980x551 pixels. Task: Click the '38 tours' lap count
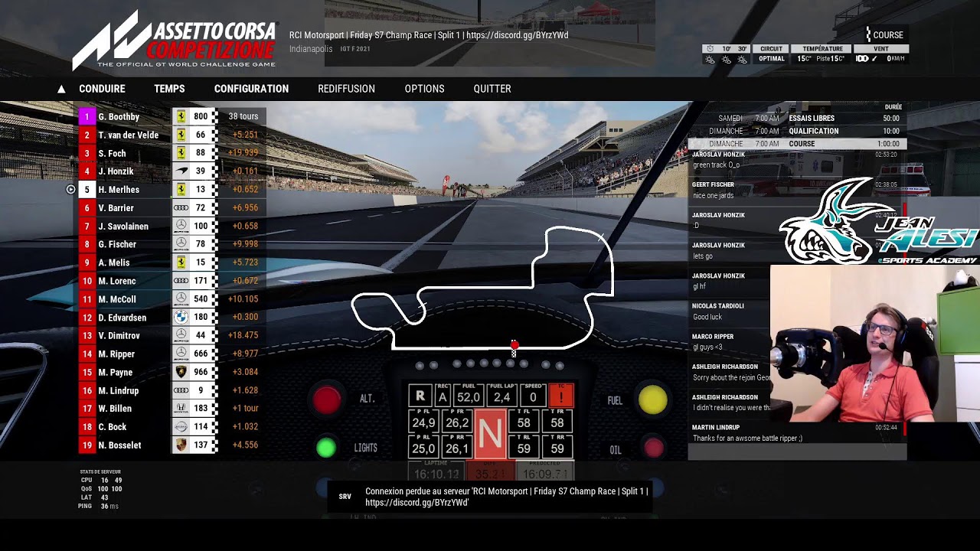point(243,116)
